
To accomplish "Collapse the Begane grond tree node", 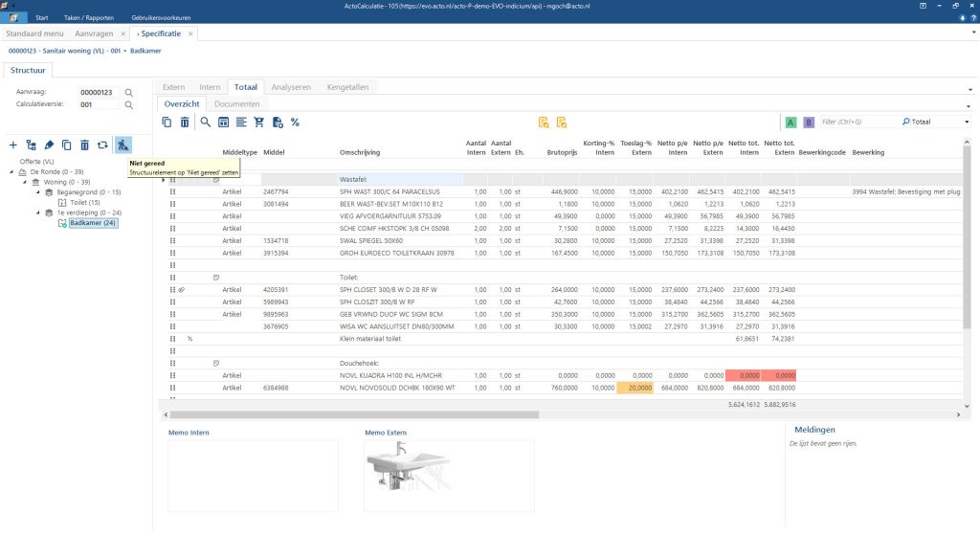I will pyautogui.click(x=38, y=192).
